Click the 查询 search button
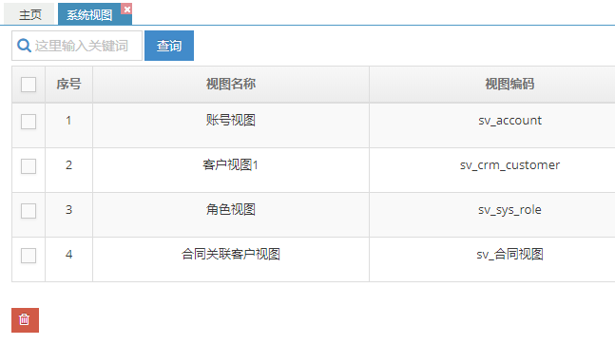This screenshot has height=364, width=615. [169, 46]
